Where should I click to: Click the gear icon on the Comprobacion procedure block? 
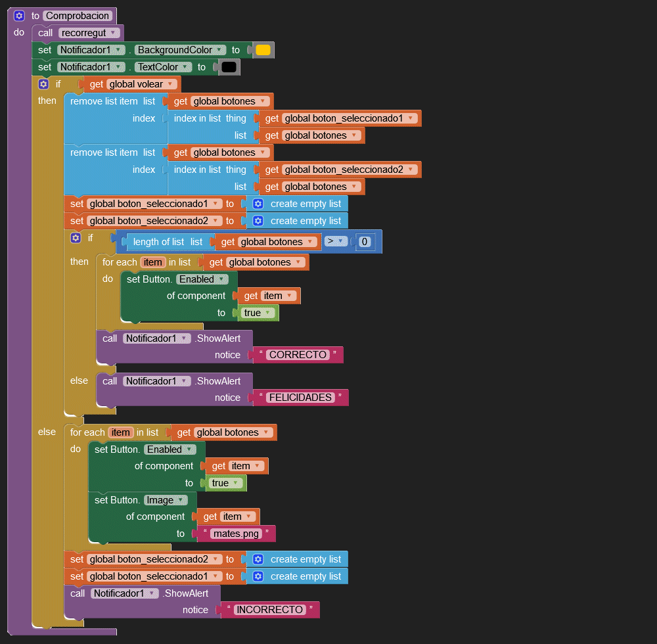click(19, 16)
